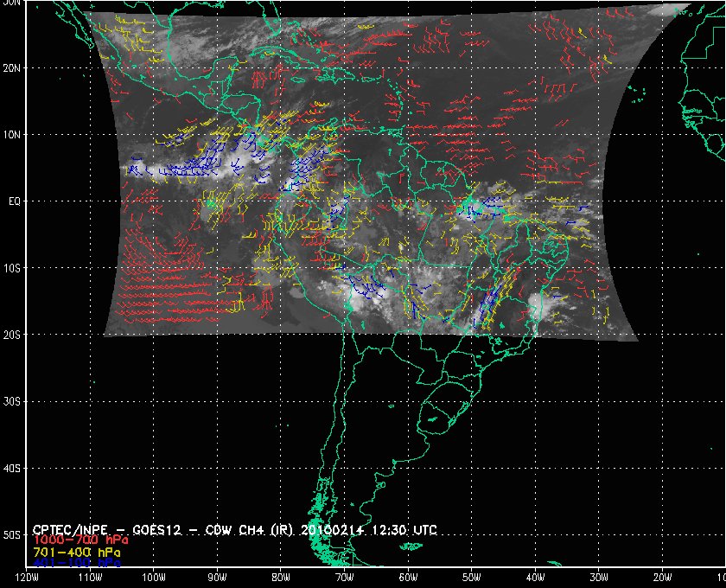The width and height of the screenshot is (726, 588).
Task: Click the 20S latitude label
Action: (11, 335)
